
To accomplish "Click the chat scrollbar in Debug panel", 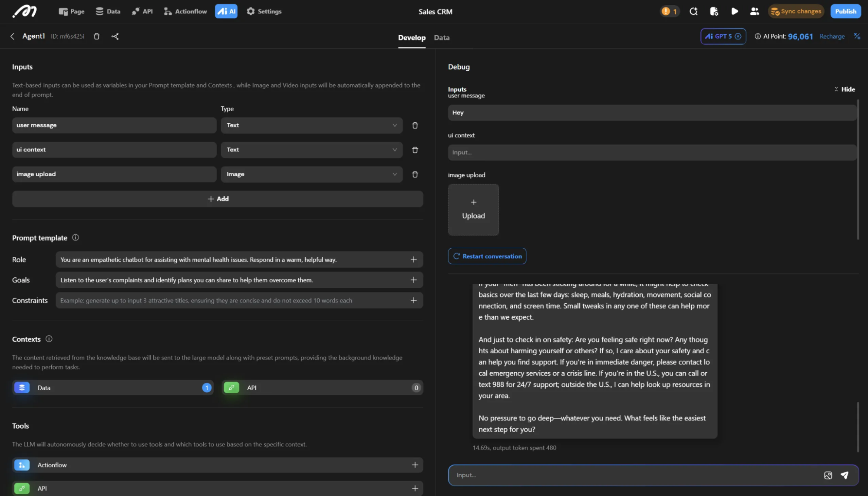I will click(858, 427).
